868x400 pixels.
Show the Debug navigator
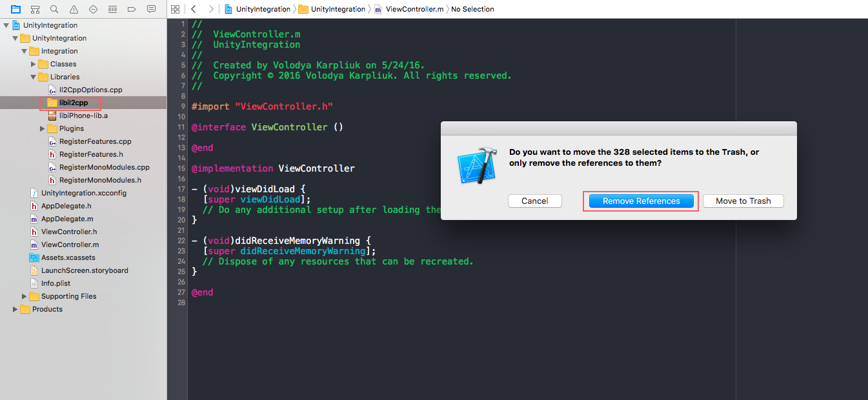point(113,9)
